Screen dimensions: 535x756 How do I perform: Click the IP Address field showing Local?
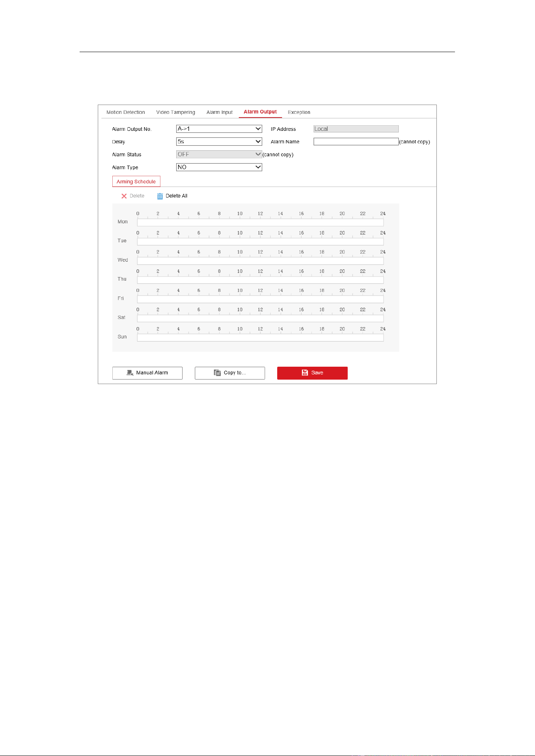click(x=356, y=129)
